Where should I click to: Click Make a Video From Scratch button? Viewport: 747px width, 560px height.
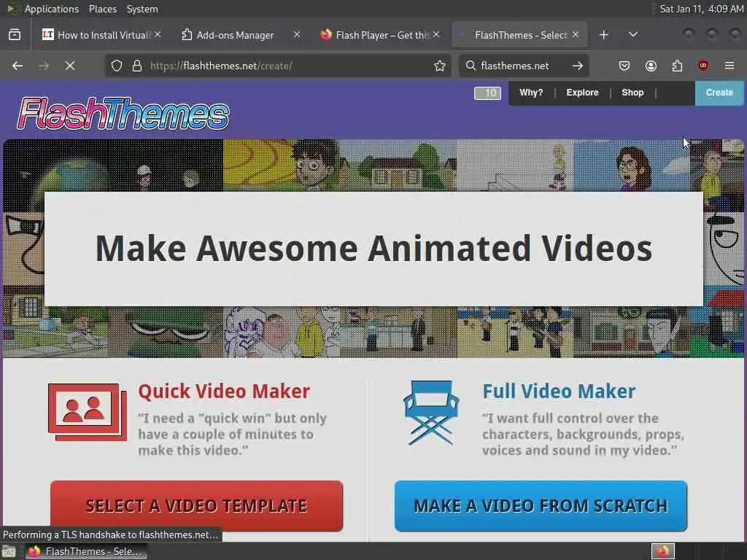pyautogui.click(x=541, y=506)
